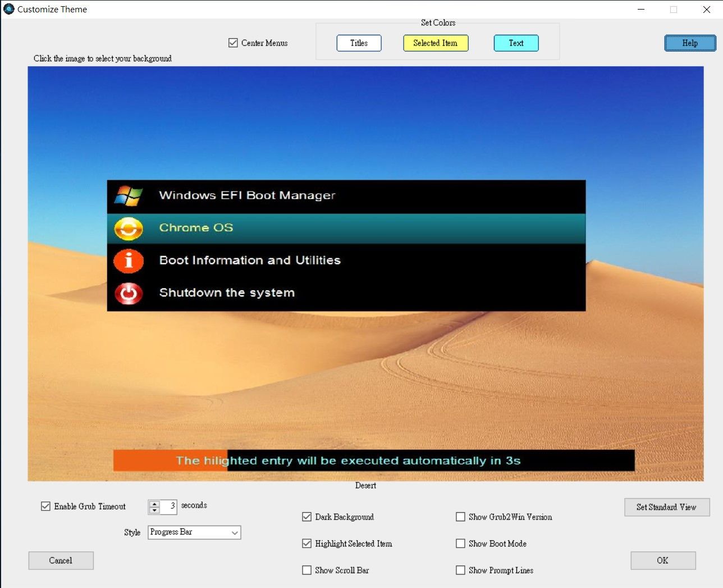723x588 pixels.
Task: Enable Show Scroll Bar checkbox
Action: coord(307,570)
